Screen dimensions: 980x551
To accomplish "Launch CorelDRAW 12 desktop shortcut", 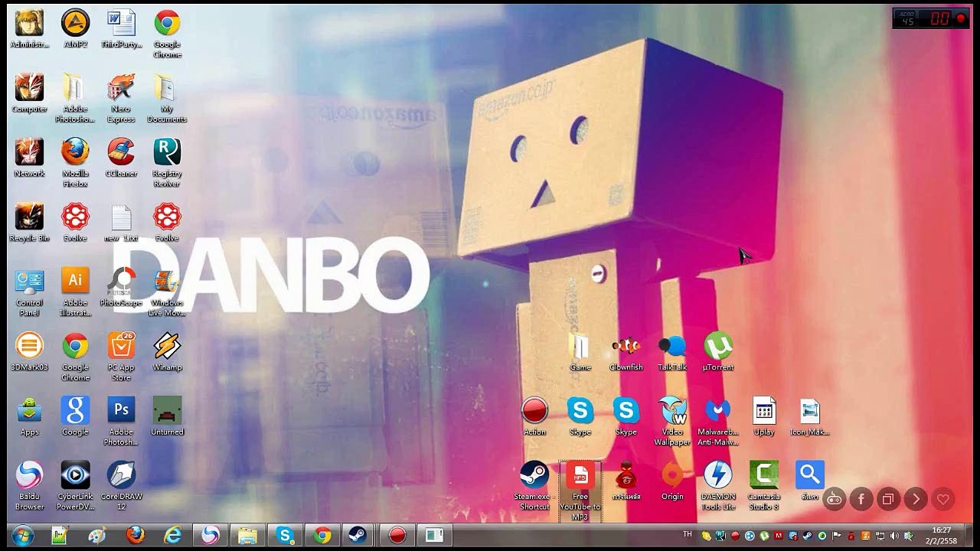I will [x=121, y=485].
